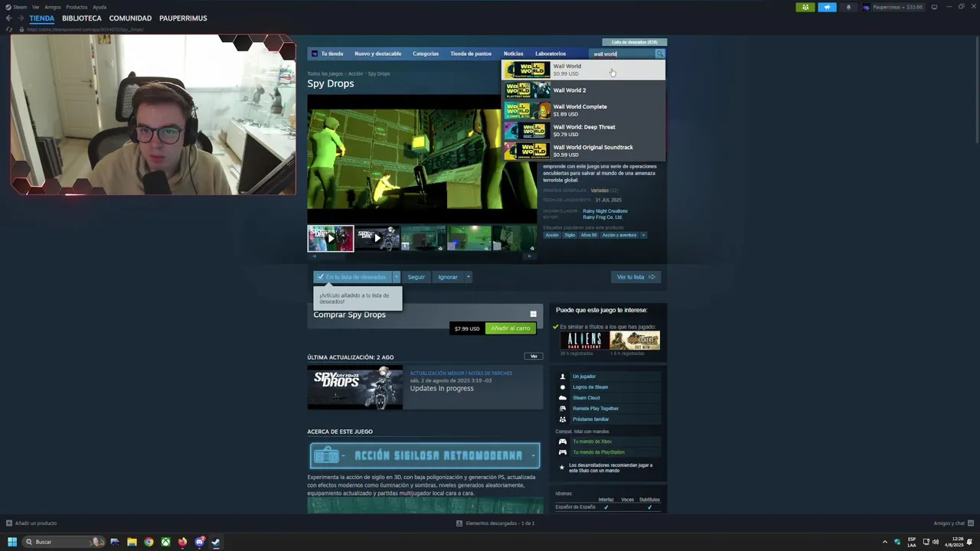The height and width of the screenshot is (551, 980).
Task: Click the store search magnifier icon
Action: tap(660, 54)
